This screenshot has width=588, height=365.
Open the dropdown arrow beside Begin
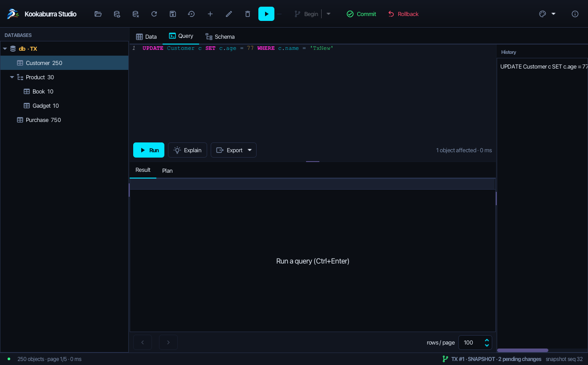(x=329, y=14)
